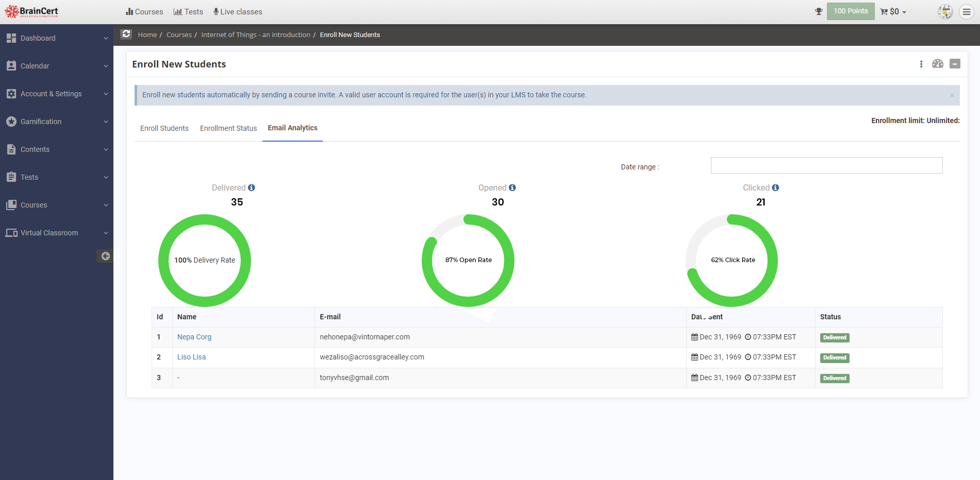Viewport: 980px width, 480px height.
Task: Click the Date range input field
Action: [826, 165]
